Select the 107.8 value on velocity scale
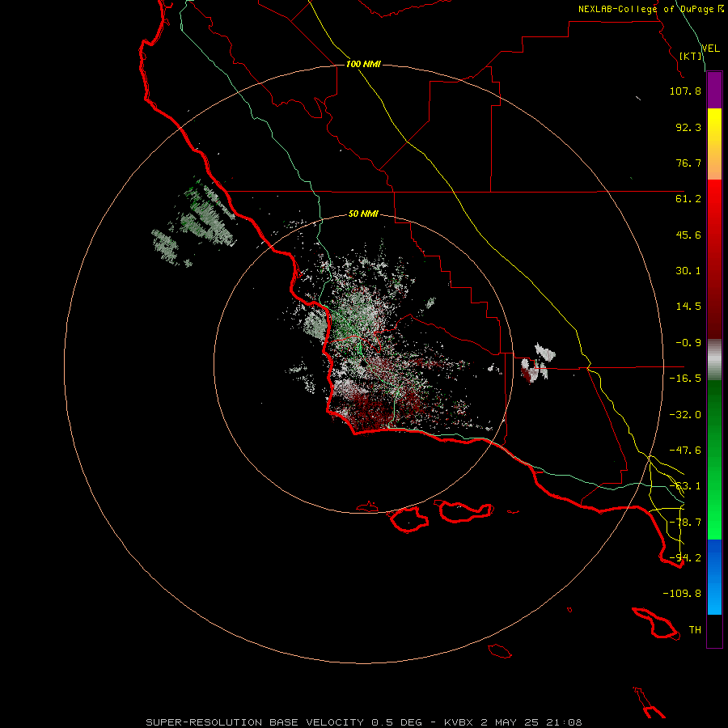728x728 pixels. click(685, 91)
